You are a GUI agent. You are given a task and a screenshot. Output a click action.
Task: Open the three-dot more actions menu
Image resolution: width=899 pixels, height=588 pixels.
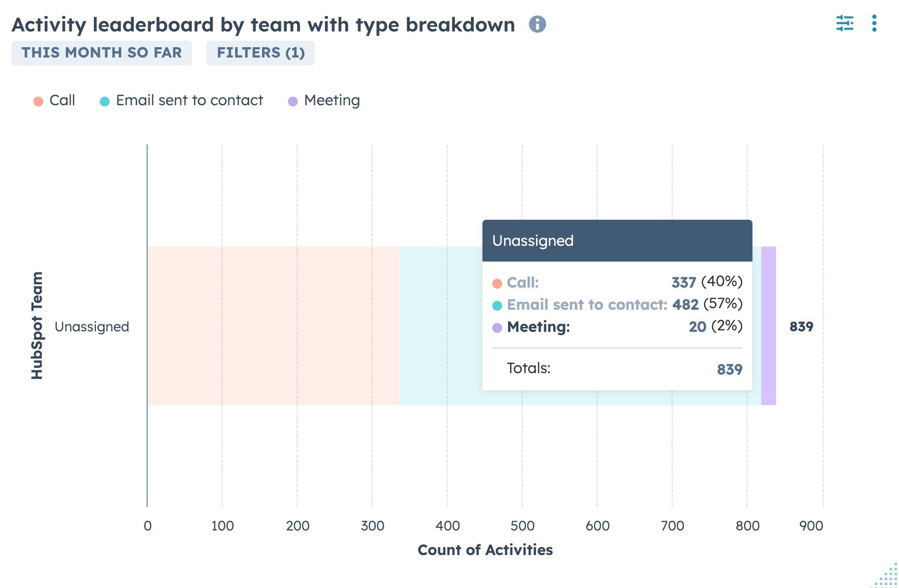874,23
